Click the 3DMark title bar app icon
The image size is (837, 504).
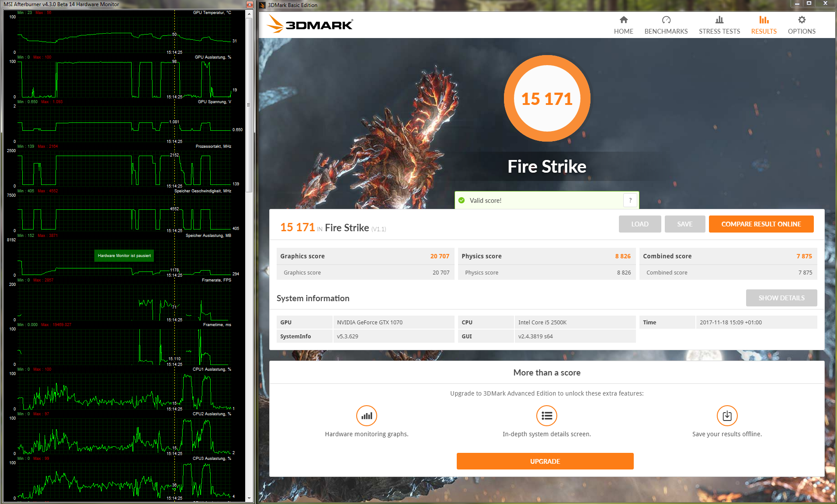263,5
